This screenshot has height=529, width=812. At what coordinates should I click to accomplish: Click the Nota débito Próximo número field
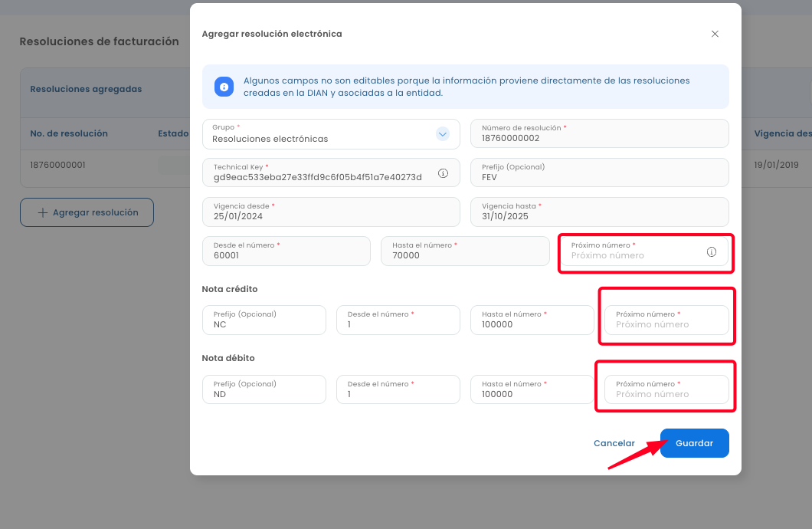pos(666,390)
